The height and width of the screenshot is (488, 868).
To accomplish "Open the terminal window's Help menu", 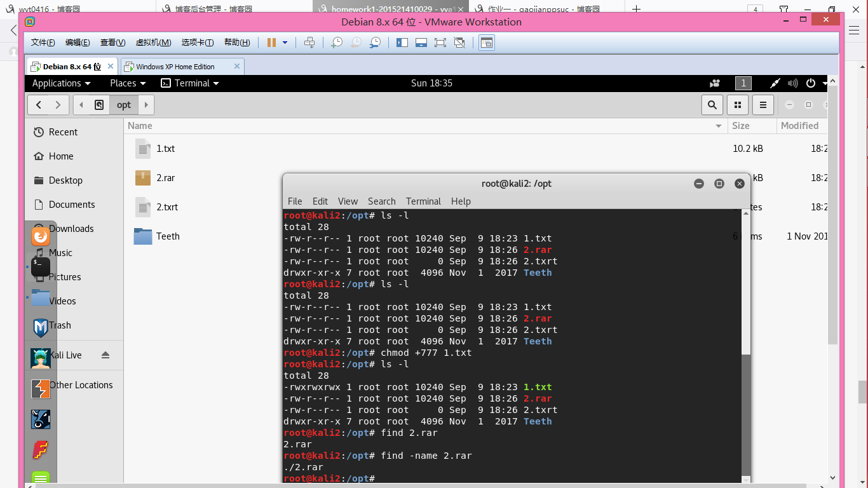I will (461, 201).
